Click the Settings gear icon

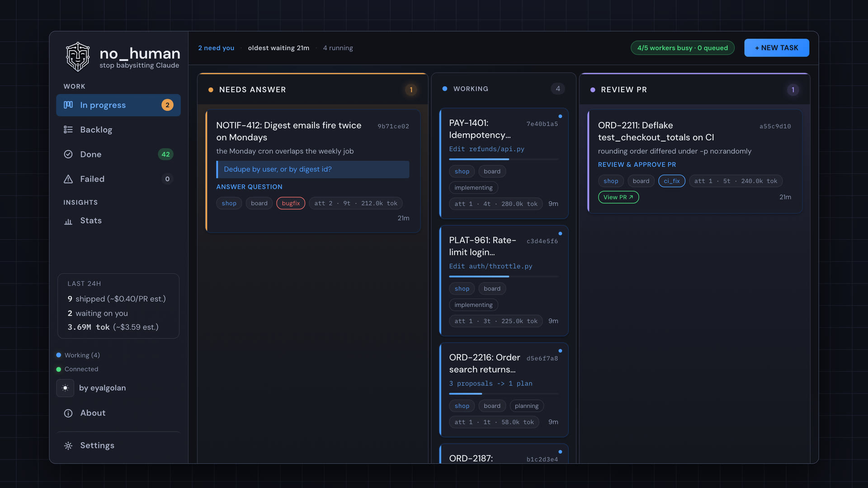pos(68,446)
